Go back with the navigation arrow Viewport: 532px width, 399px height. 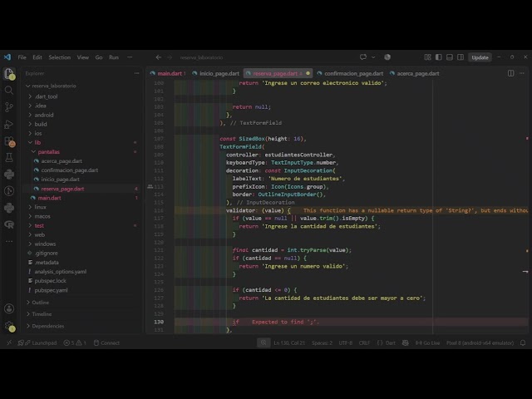tap(159, 57)
